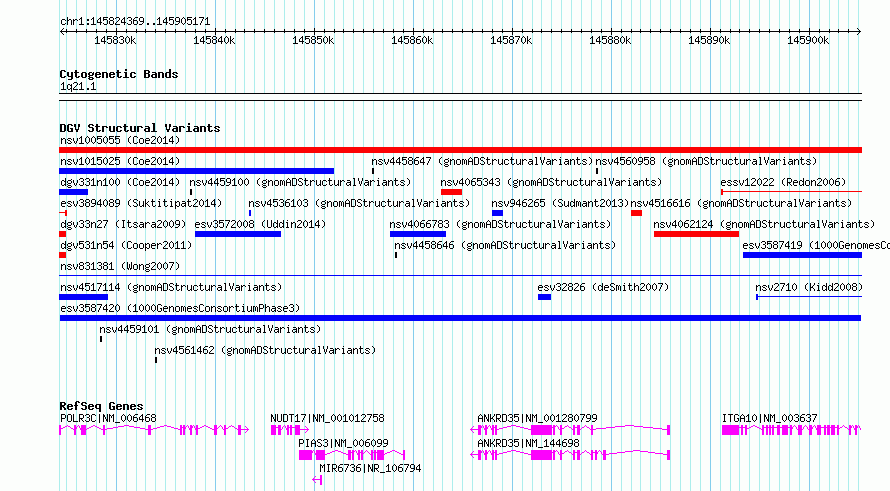This screenshot has width=890, height=491.
Task: Click the RefSeq Genes track title
Action: [x=101, y=406]
